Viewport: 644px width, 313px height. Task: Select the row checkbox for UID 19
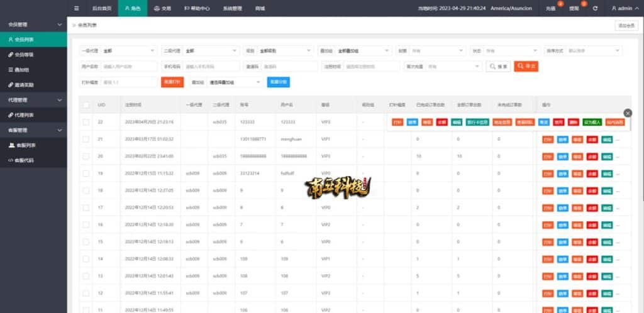coord(86,172)
